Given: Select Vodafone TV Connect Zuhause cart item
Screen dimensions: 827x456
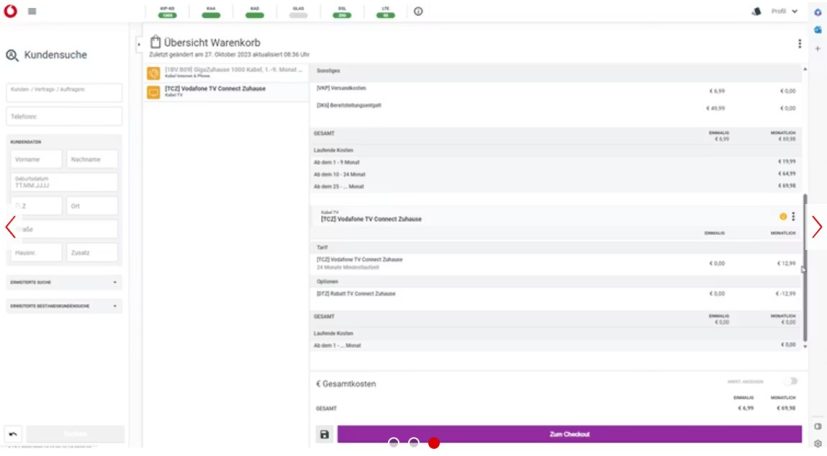Looking at the screenshot, I should click(225, 92).
